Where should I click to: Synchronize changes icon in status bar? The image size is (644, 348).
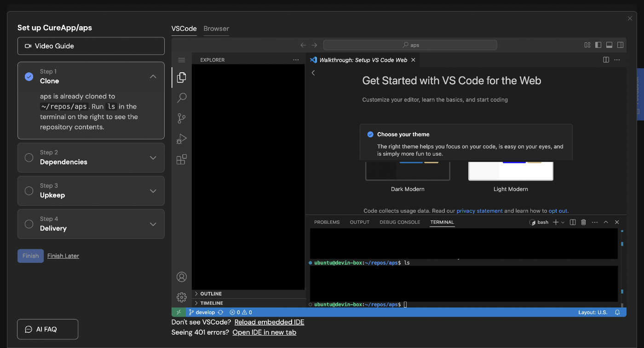click(x=221, y=312)
